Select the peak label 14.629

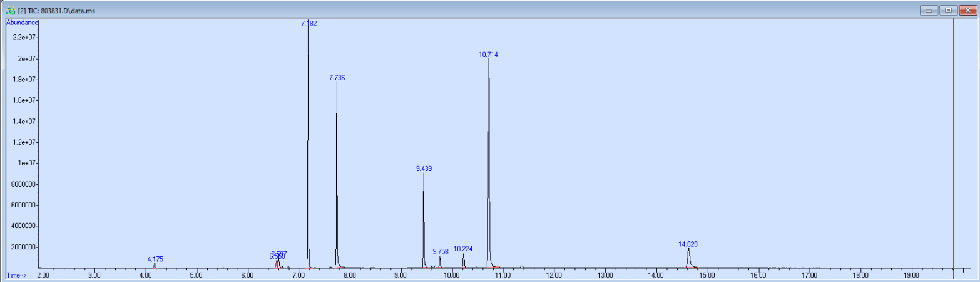point(688,244)
